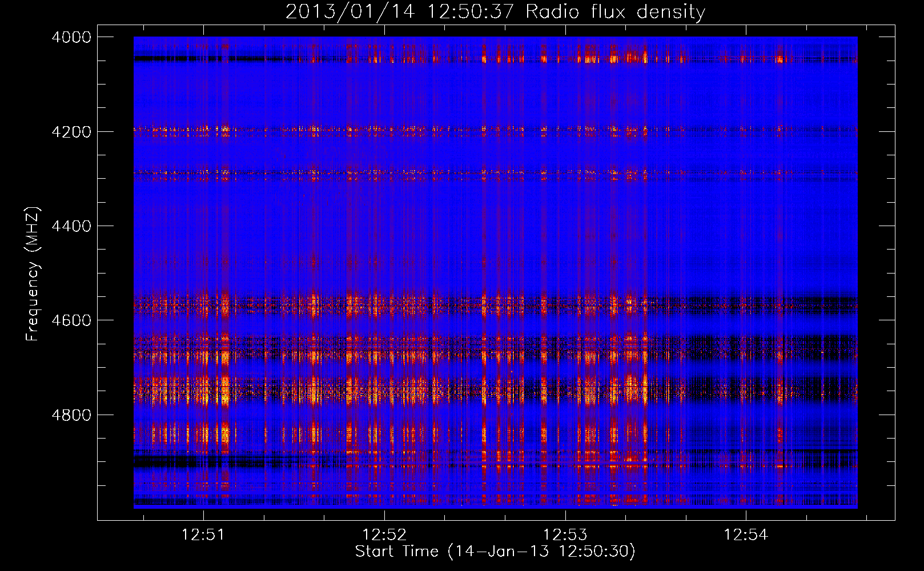Click the 12:52 time axis label
This screenshot has width=924, height=571.
(x=384, y=535)
